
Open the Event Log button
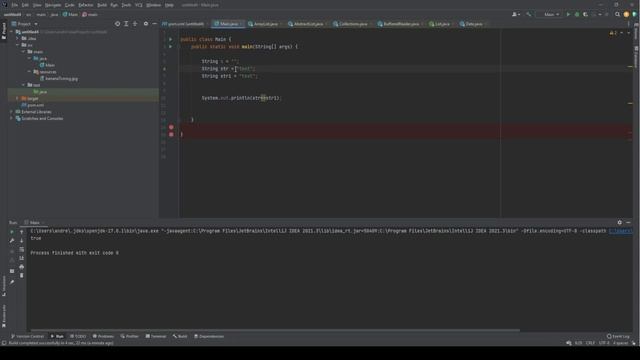pyautogui.click(x=618, y=336)
